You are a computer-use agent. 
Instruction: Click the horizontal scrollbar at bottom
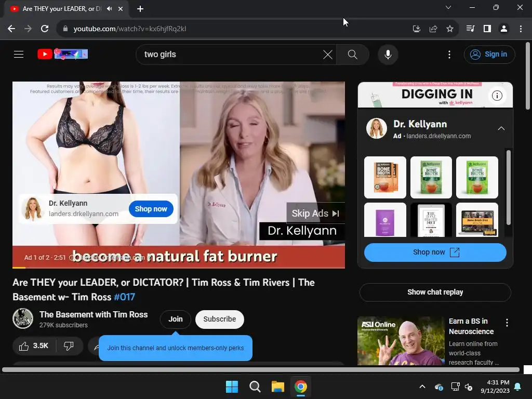tap(261, 369)
